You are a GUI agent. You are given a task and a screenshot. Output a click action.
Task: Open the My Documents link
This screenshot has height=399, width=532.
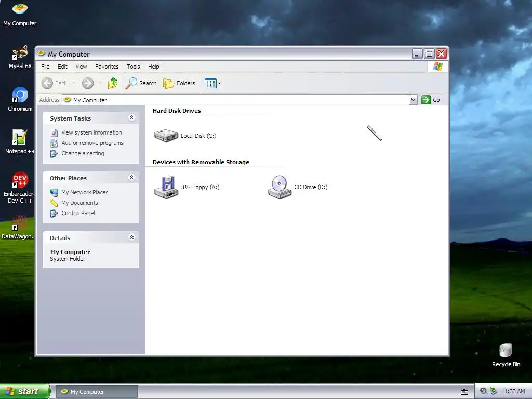pos(79,203)
